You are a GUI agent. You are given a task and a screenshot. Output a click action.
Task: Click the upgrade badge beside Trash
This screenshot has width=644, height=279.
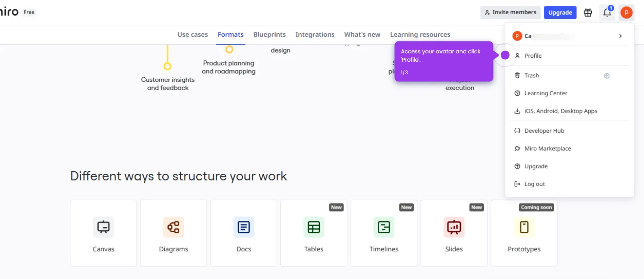click(607, 76)
